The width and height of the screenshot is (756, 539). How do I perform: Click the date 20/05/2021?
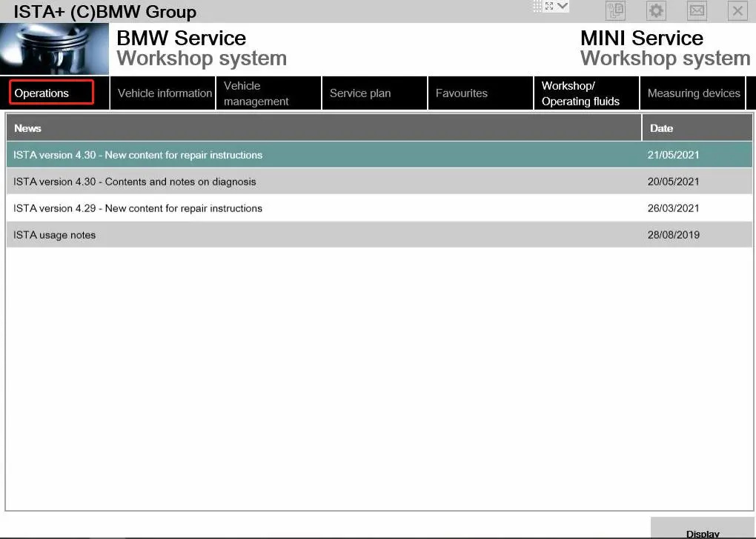tap(674, 182)
